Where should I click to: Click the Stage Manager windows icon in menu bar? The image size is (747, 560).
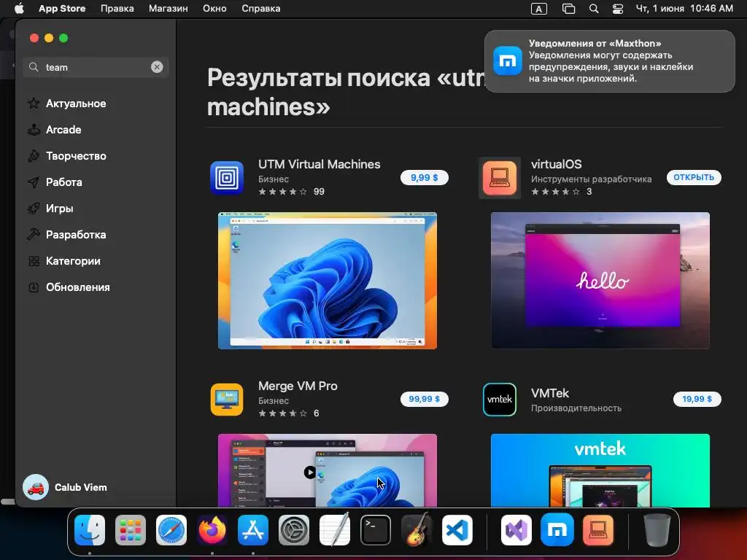click(x=568, y=9)
